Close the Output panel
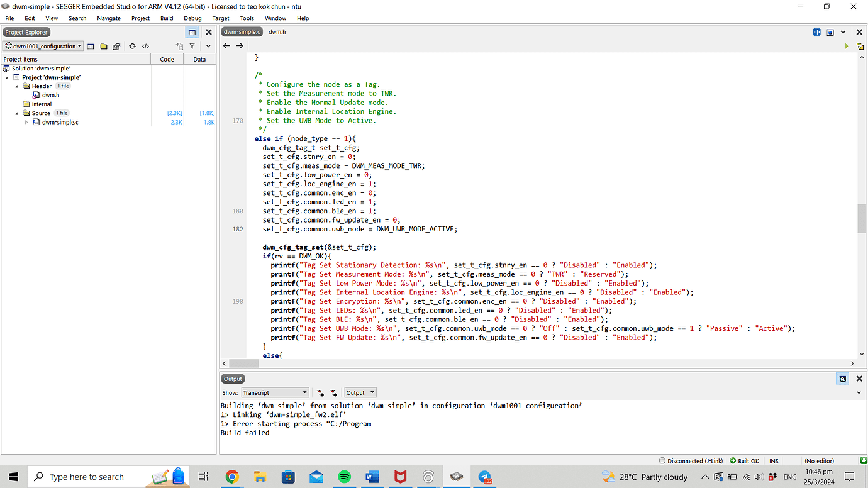868x488 pixels. [x=859, y=379]
